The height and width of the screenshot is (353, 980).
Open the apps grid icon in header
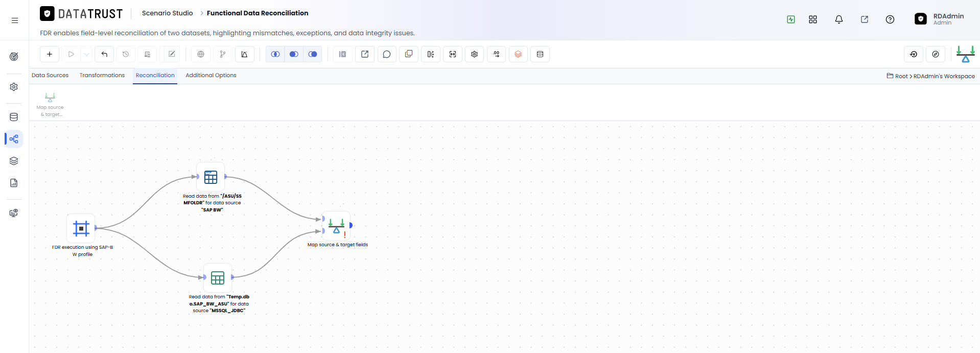click(813, 19)
